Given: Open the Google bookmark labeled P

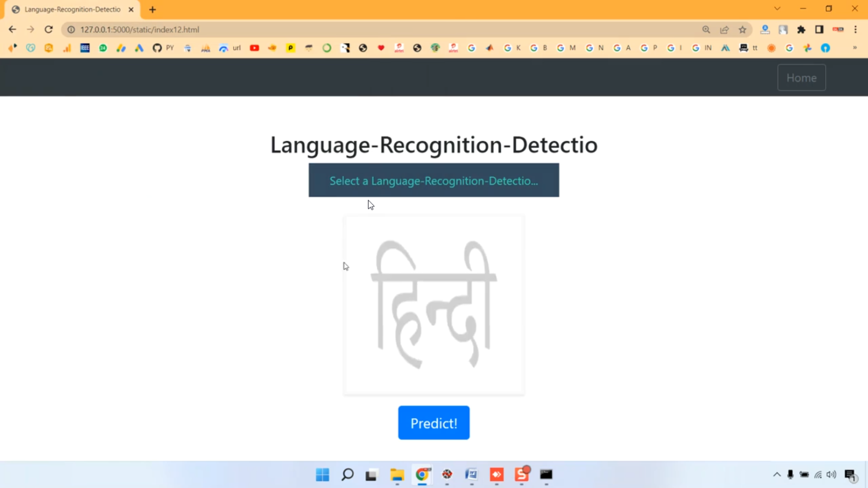Looking at the screenshot, I should tap(649, 48).
